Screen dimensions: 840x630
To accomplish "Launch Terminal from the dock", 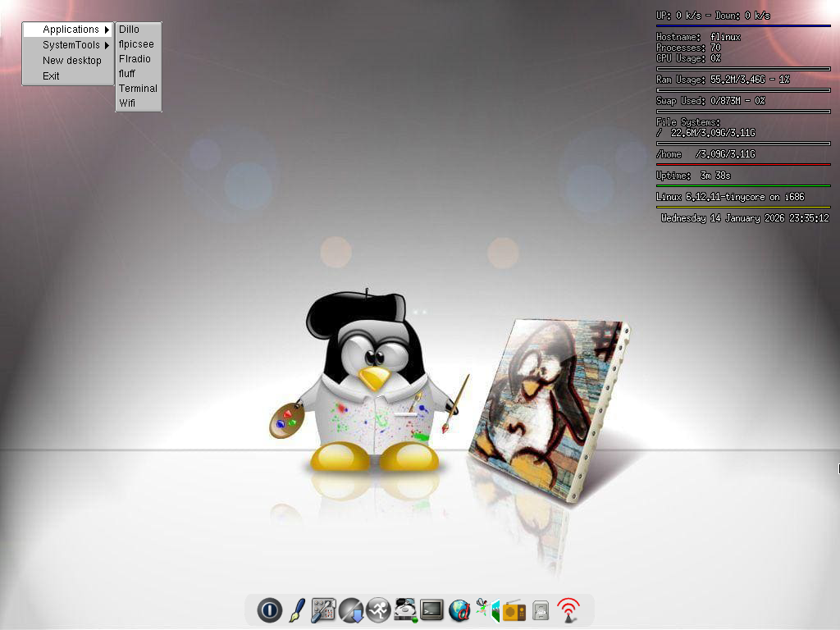I will pyautogui.click(x=431, y=610).
